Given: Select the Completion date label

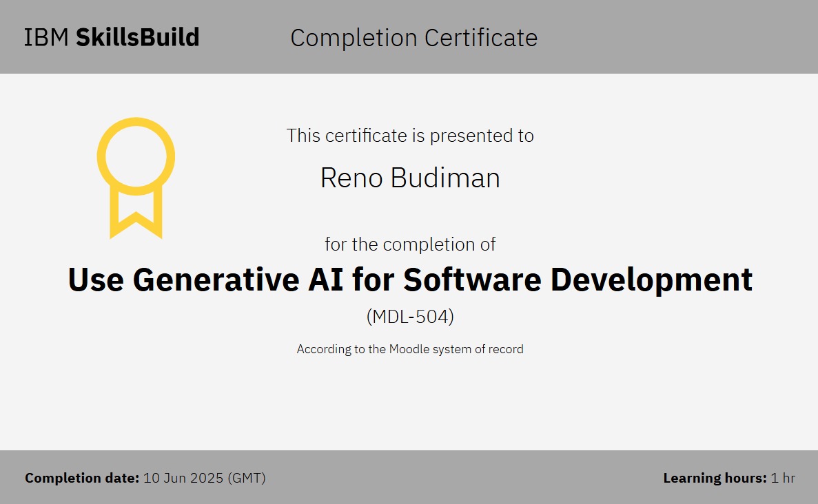Looking at the screenshot, I should tap(81, 477).
